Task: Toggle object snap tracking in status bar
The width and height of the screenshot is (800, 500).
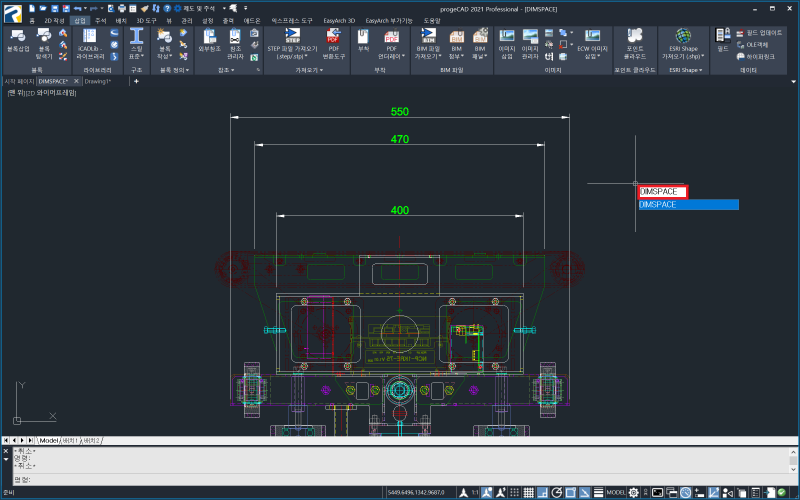Action: (x=584, y=492)
